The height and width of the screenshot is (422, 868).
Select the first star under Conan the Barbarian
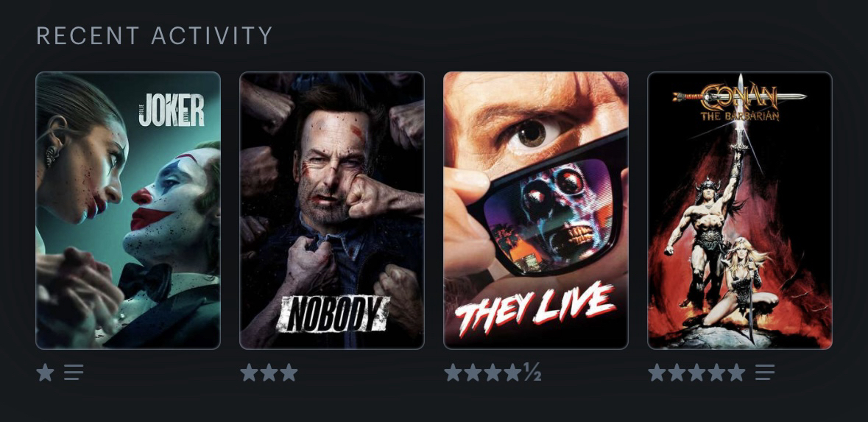point(657,373)
